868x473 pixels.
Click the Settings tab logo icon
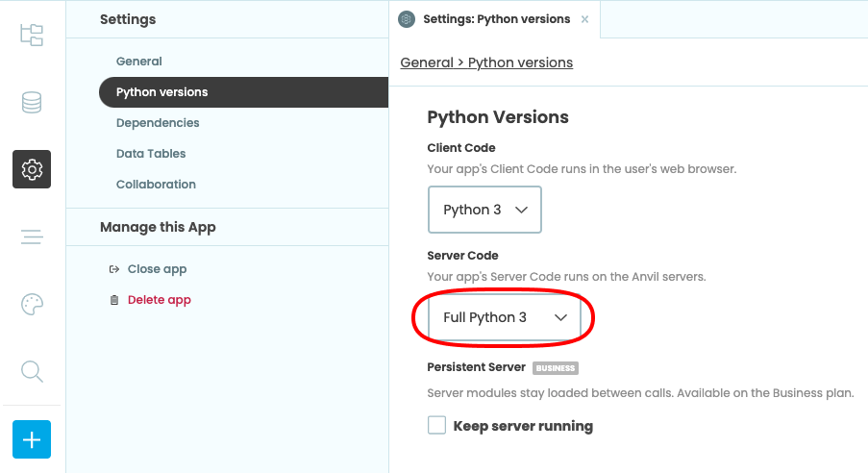click(x=407, y=19)
